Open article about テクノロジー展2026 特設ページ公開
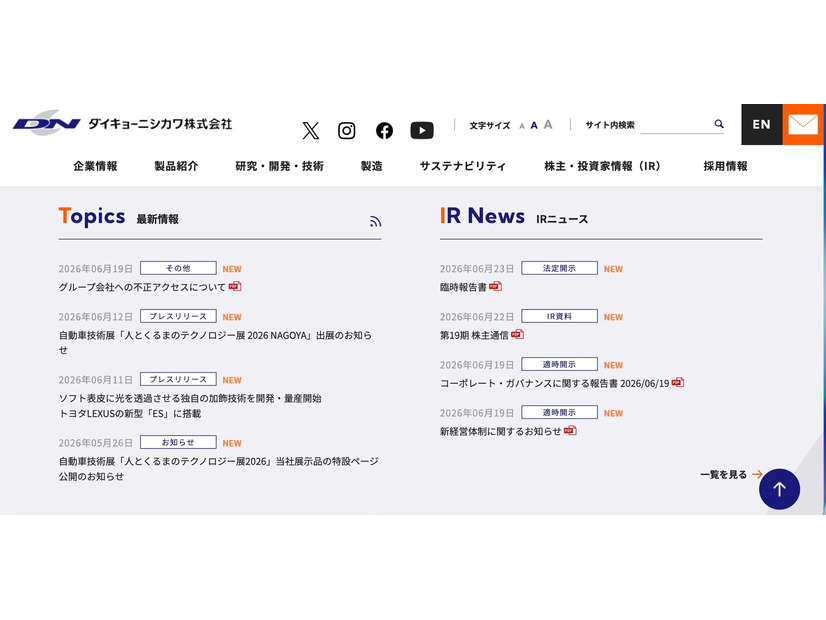This screenshot has width=826, height=620. (218, 468)
